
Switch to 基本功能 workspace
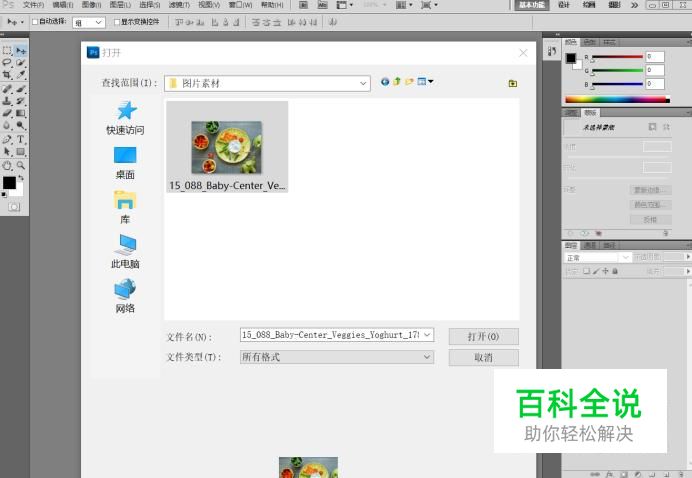coord(532,5)
